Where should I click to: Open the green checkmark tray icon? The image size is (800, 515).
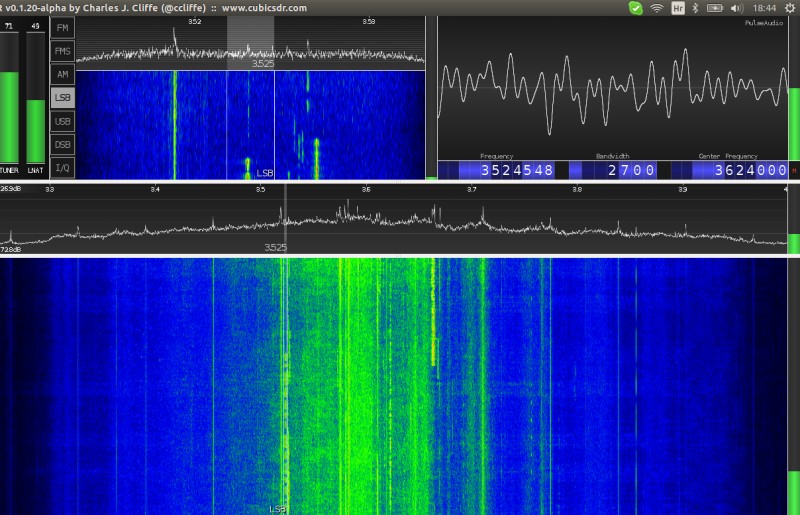tap(635, 8)
